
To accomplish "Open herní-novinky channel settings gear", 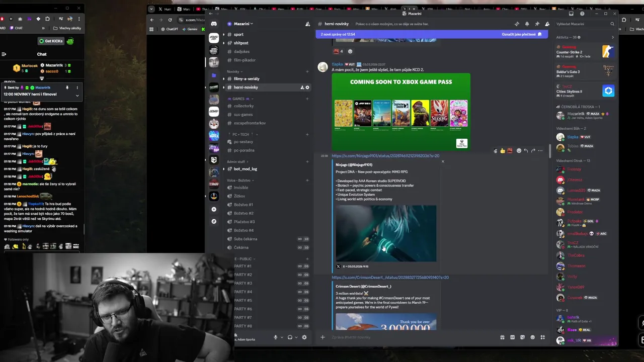I will click(307, 87).
